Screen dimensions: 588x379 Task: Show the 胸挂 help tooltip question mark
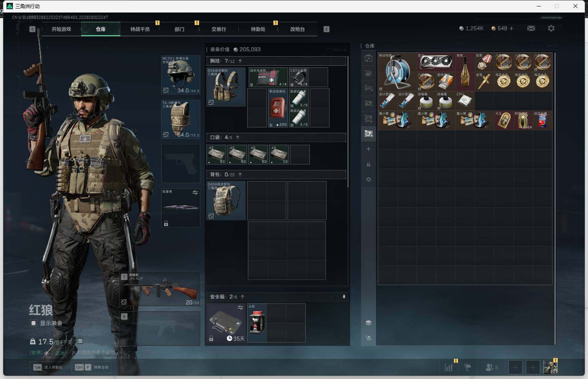coord(240,61)
